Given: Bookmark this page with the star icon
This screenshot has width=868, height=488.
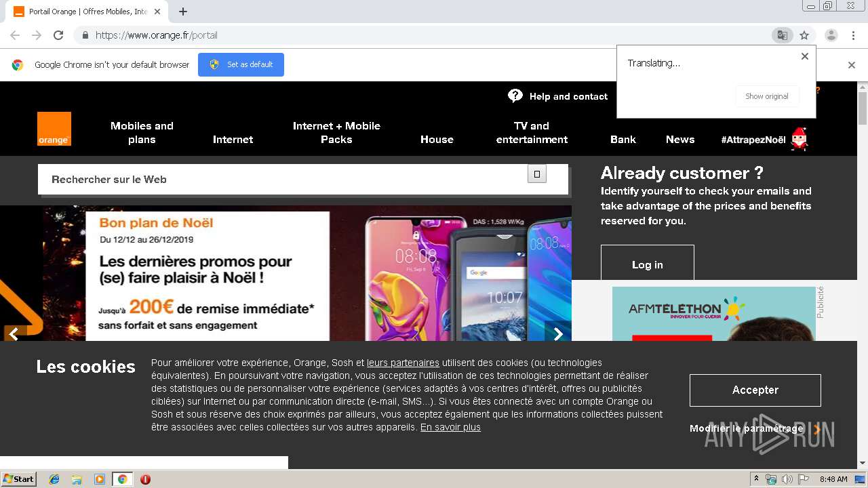Looking at the screenshot, I should (804, 35).
